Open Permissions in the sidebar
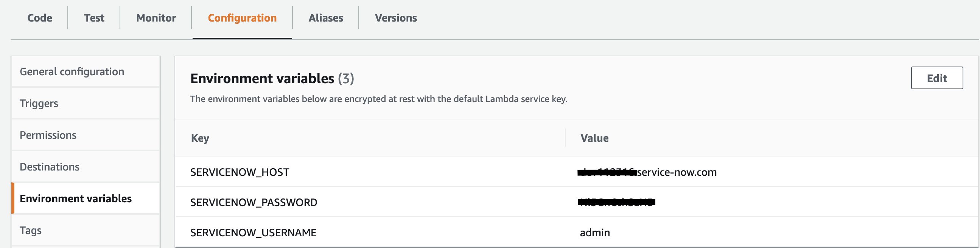 86,135
